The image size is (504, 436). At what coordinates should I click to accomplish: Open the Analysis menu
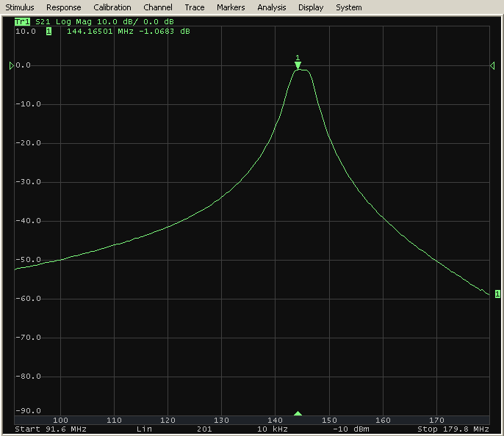(x=272, y=7)
